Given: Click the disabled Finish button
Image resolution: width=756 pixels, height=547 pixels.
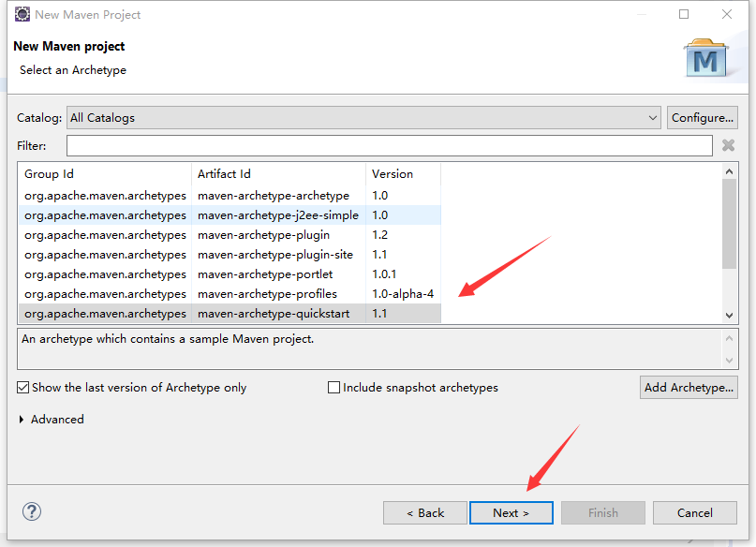Looking at the screenshot, I should [x=602, y=512].
